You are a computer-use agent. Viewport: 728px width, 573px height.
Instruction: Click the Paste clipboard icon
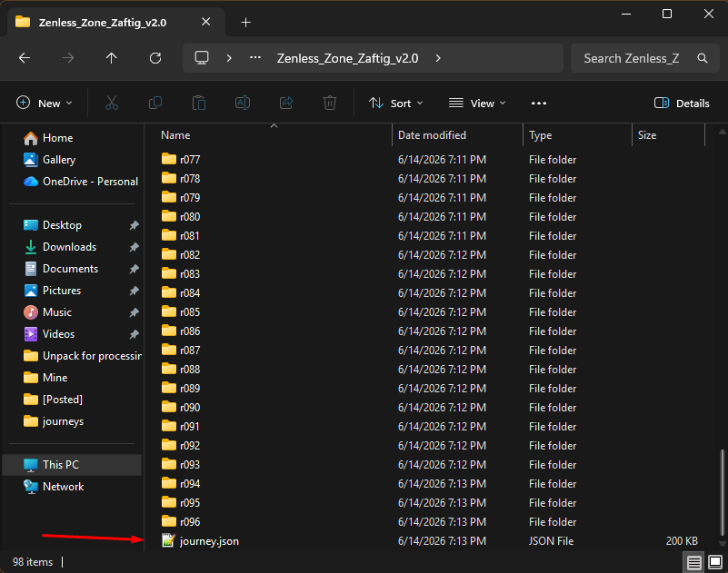(x=199, y=103)
